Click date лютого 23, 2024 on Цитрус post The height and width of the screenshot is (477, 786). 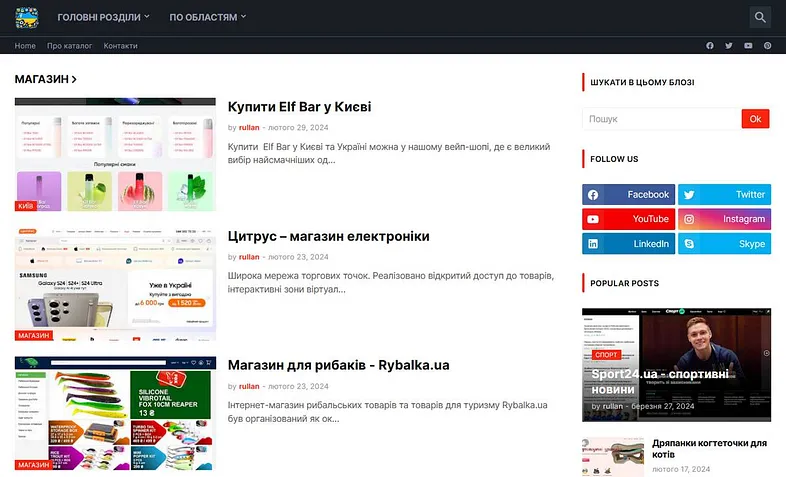(298, 257)
